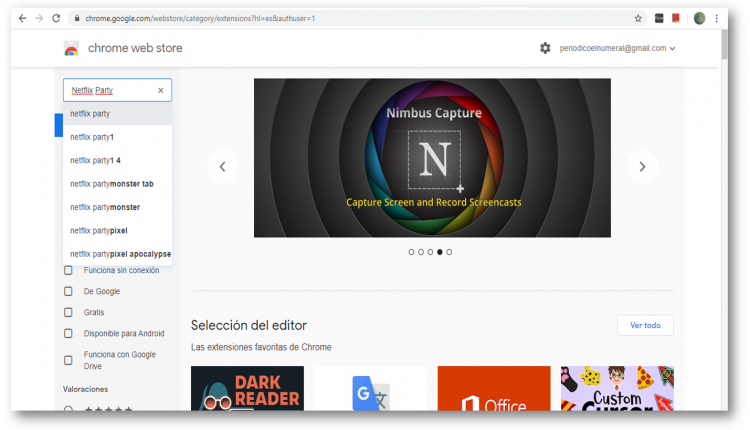Toggle Disponible para Android filter
Viewport: 750px width, 430px height.
68,333
